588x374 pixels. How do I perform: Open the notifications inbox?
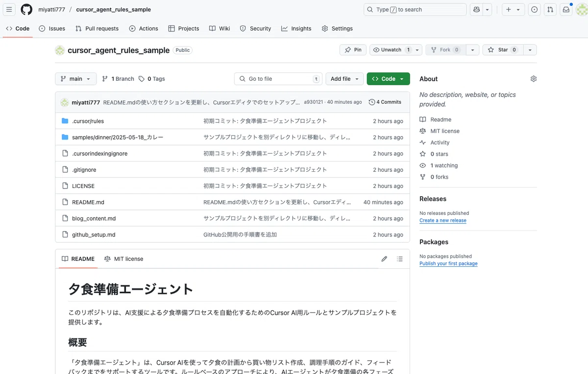pyautogui.click(x=566, y=9)
